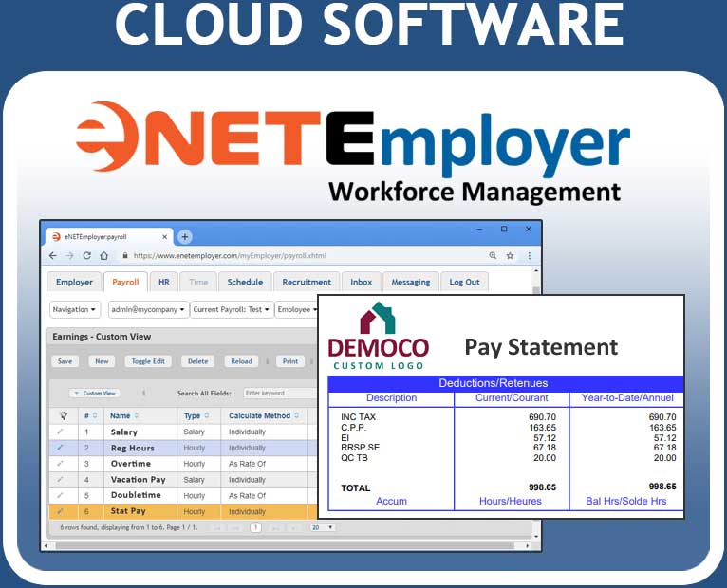Select the Doubletime row name
This screenshot has height=588, width=727.
coord(136,495)
